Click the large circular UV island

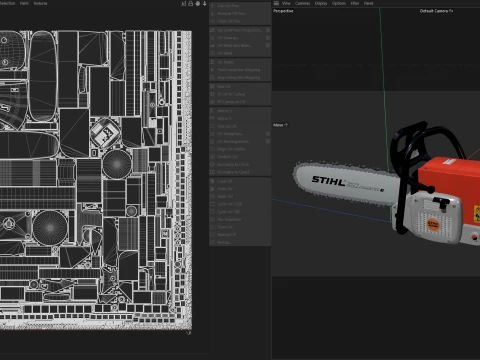50,227
